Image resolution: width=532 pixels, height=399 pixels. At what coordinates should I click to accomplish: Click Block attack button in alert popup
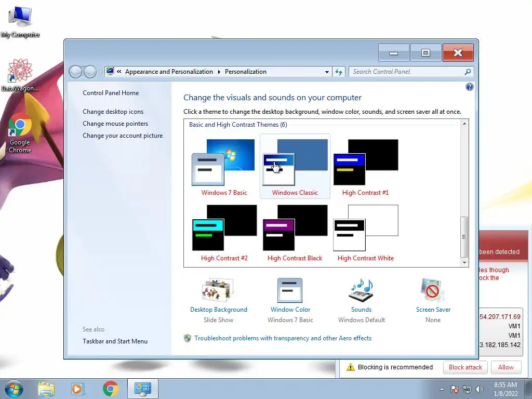[465, 367]
